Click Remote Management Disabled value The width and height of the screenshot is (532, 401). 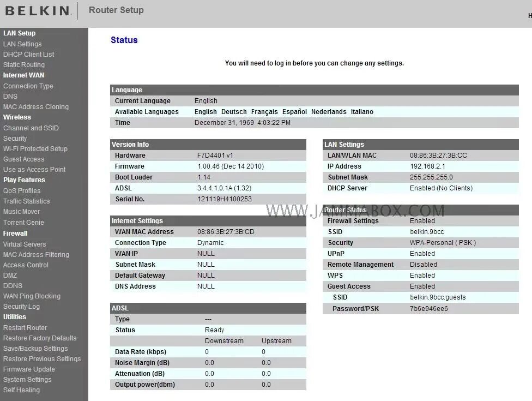pos(424,265)
